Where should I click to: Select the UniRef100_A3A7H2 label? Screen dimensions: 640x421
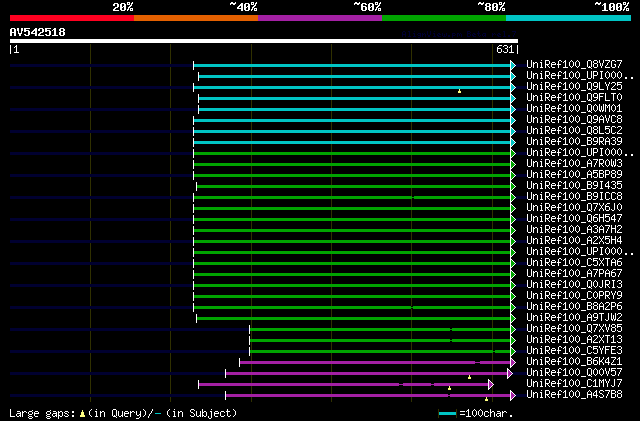pyautogui.click(x=574, y=229)
